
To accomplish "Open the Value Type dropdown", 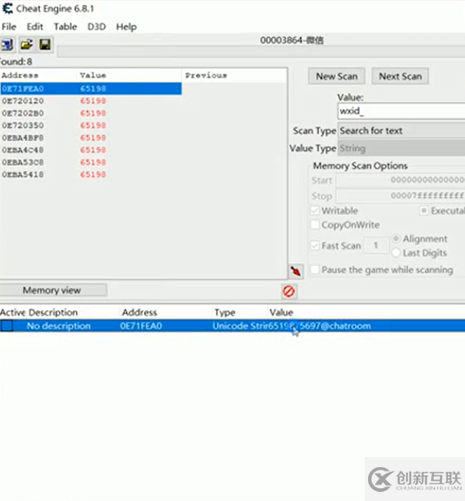I will pyautogui.click(x=401, y=148).
